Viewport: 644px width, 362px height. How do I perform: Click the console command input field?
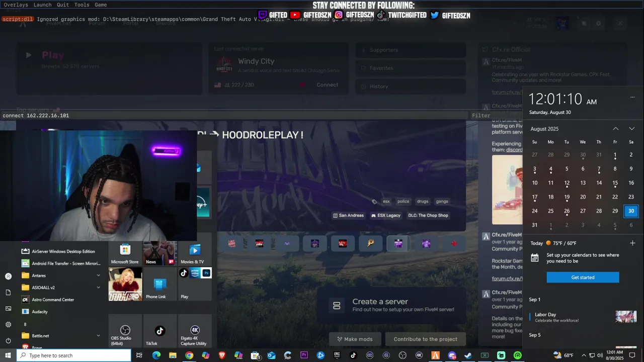(234, 116)
